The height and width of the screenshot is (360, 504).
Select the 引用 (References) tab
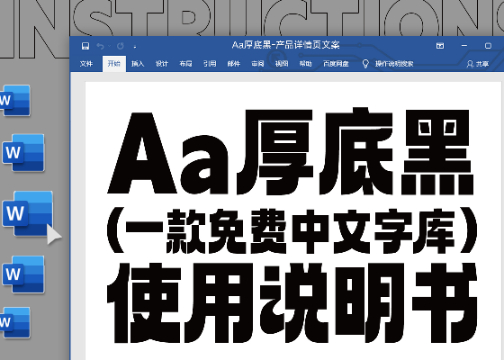210,63
